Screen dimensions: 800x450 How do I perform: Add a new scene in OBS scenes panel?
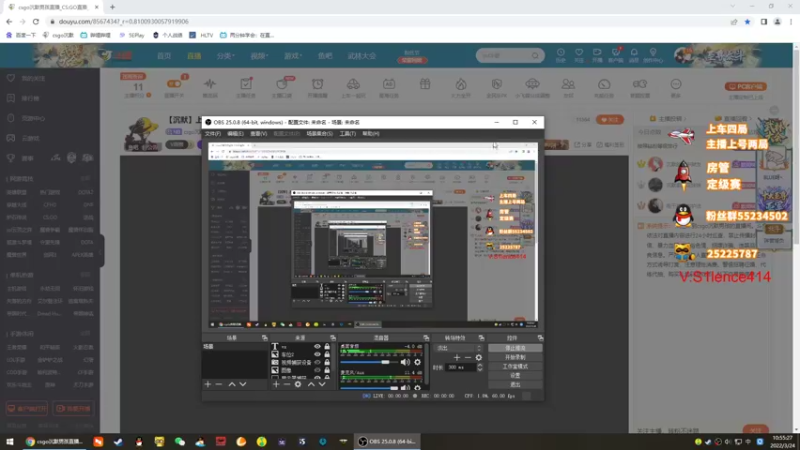[208, 384]
